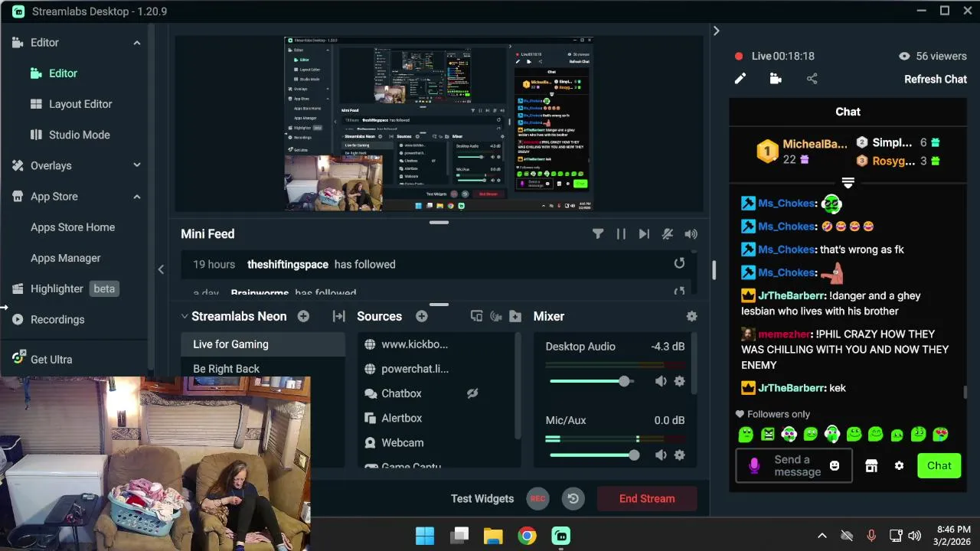This screenshot has width=980, height=551.
Task: Select the Be Right Back scene
Action: (x=263, y=369)
